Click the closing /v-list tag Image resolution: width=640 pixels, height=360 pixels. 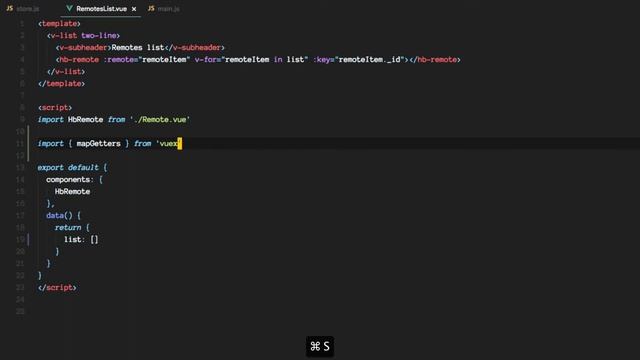[66, 71]
